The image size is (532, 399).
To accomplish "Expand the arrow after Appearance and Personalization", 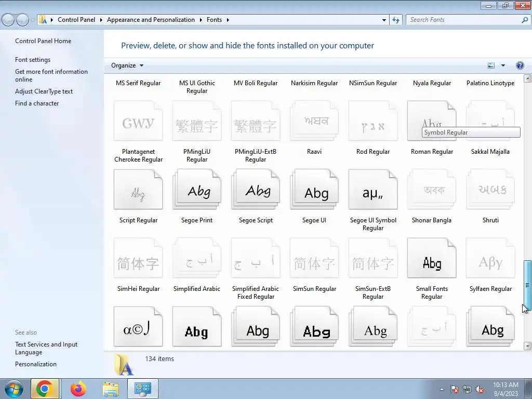I will coord(201,20).
